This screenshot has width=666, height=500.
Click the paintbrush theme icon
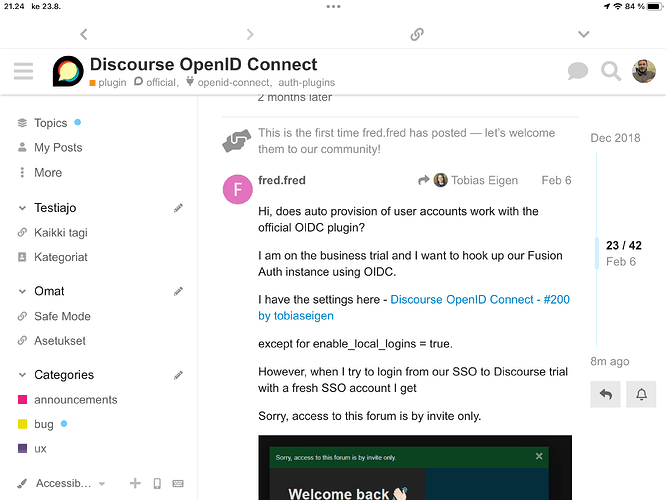[22, 483]
